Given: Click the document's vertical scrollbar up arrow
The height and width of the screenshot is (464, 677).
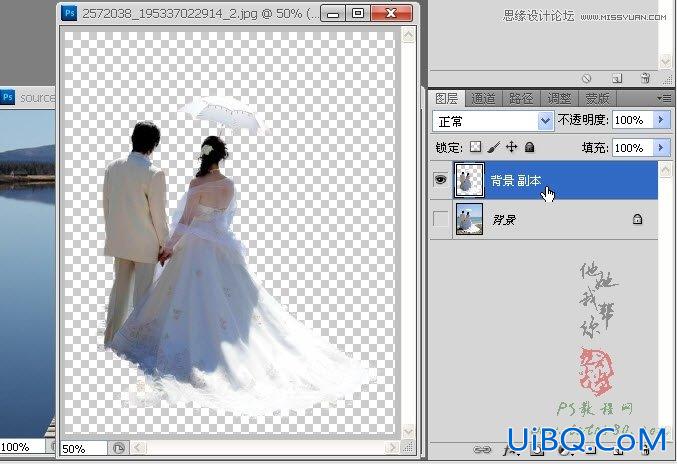Looking at the screenshot, I should tap(408, 35).
